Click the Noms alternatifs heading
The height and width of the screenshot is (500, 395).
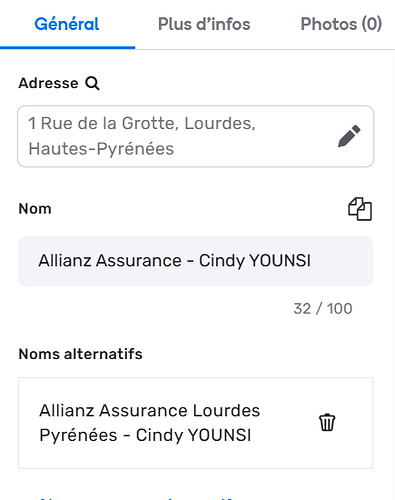pos(80,354)
